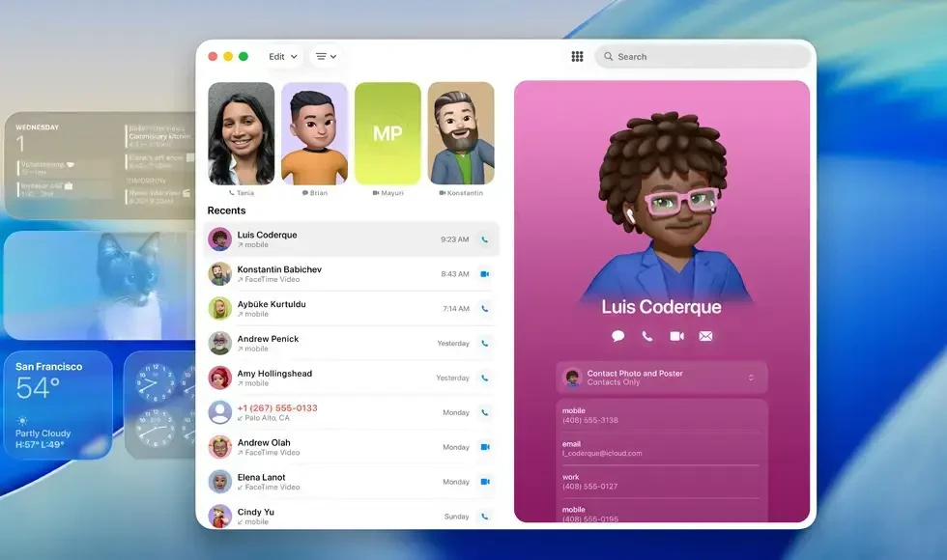Click Elena Lanot's avatar in recents
947x560 pixels.
(220, 482)
